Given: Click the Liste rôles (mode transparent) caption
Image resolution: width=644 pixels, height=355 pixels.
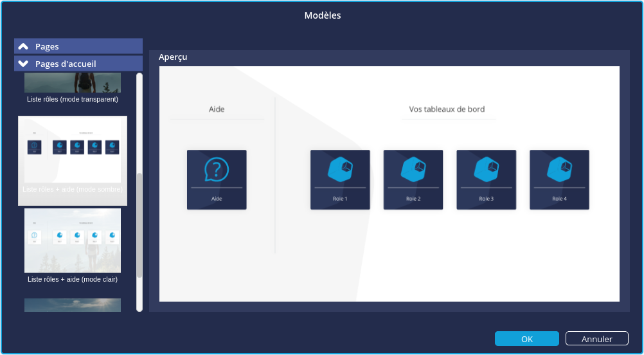Looking at the screenshot, I should point(72,100).
